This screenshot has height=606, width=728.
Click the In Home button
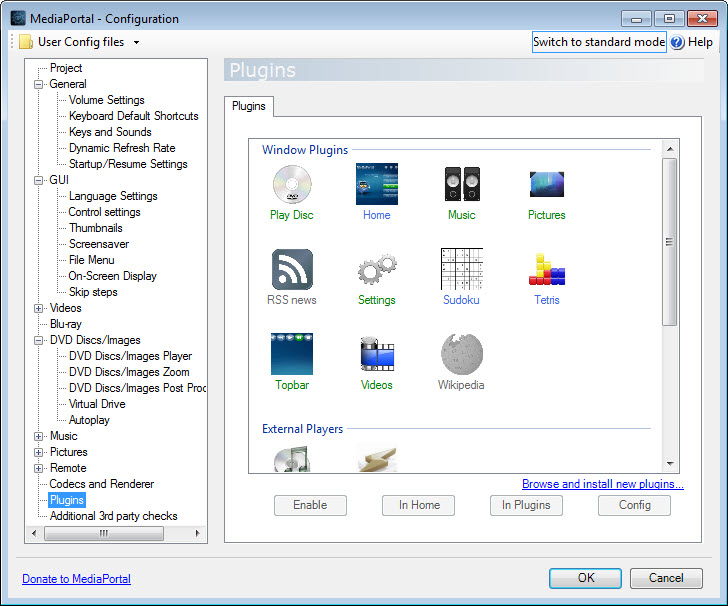click(418, 505)
